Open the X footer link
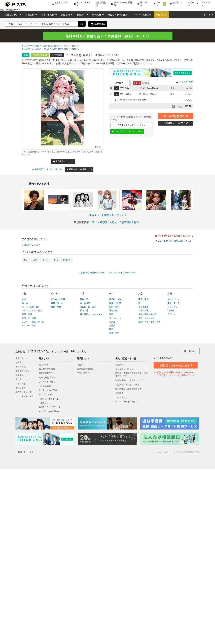The width and height of the screenshot is (215, 644). click(31, 452)
